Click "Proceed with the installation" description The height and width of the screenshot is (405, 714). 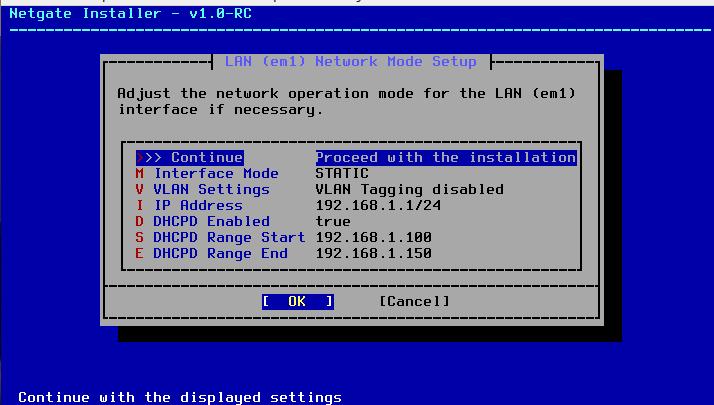pyautogui.click(x=445, y=157)
